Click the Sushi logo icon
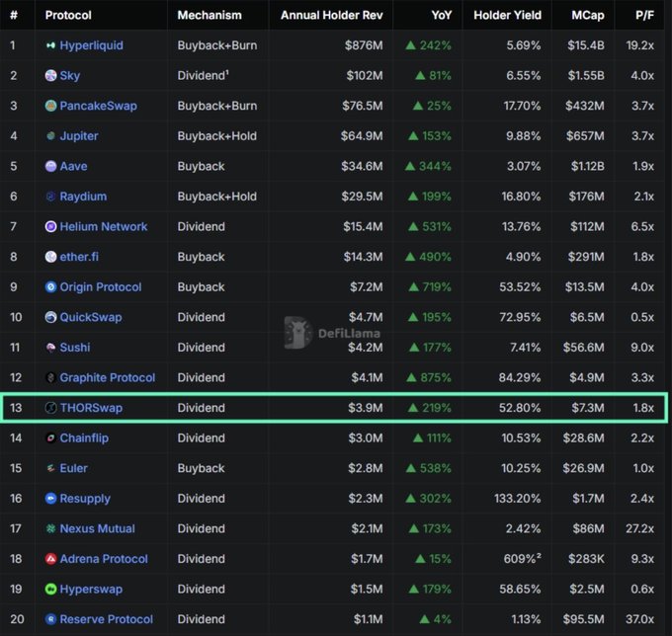This screenshot has width=672, height=636. [x=50, y=348]
